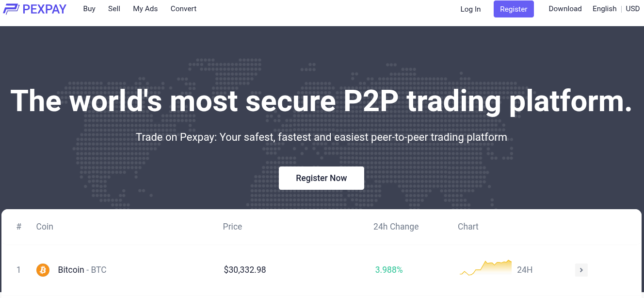This screenshot has height=298, width=644.
Task: Click the Register Now button
Action: click(321, 178)
